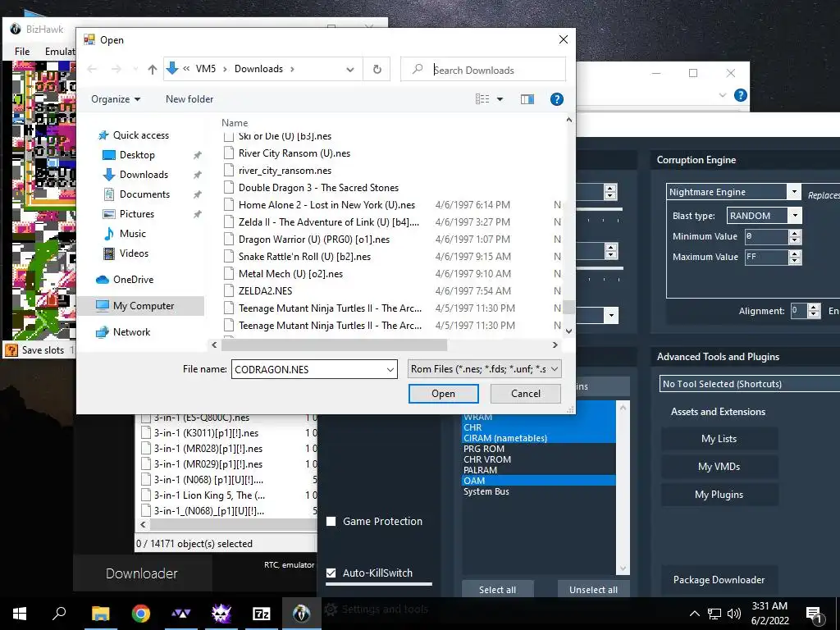Select Documents in navigation pane
The height and width of the screenshot is (630, 840).
click(x=144, y=194)
